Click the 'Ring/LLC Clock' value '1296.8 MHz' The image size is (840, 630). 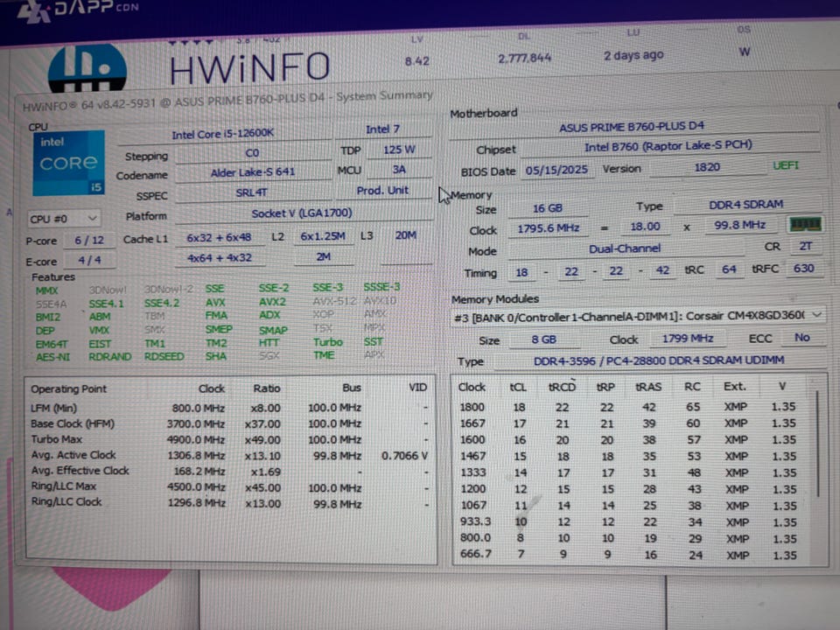(196, 503)
